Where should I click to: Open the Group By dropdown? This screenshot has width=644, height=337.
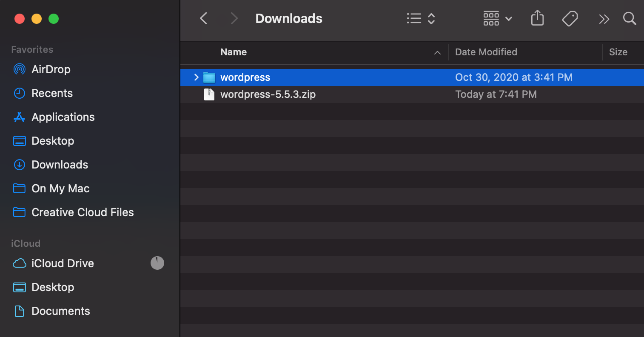[497, 18]
